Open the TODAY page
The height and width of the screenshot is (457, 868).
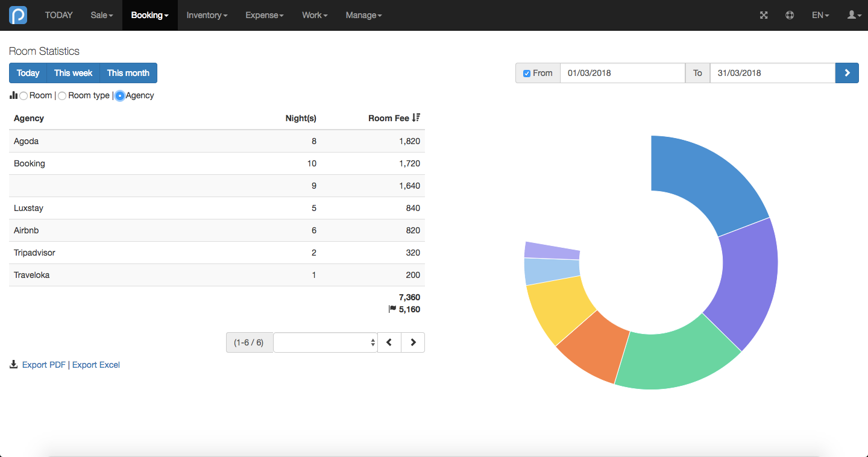(x=59, y=15)
